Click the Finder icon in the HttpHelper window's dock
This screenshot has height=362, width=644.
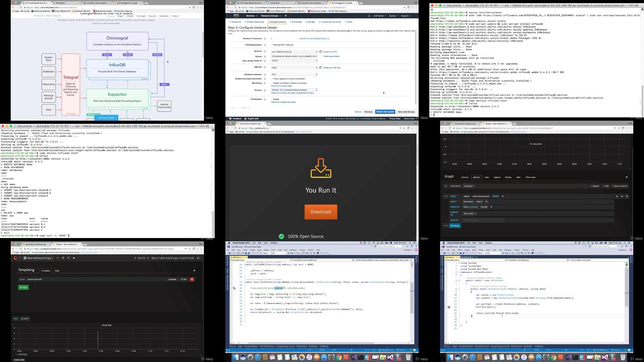(x=450, y=357)
